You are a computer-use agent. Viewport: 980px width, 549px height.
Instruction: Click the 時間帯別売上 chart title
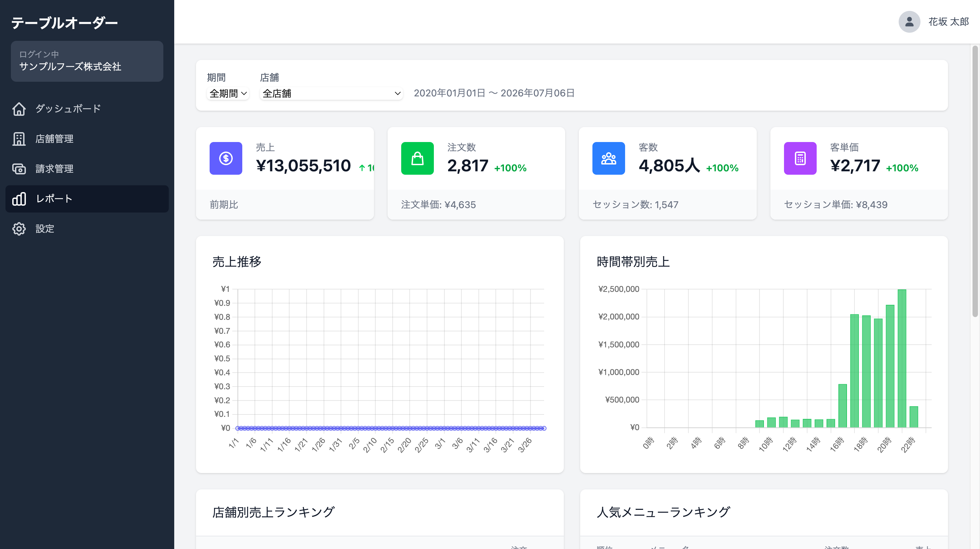tap(633, 262)
